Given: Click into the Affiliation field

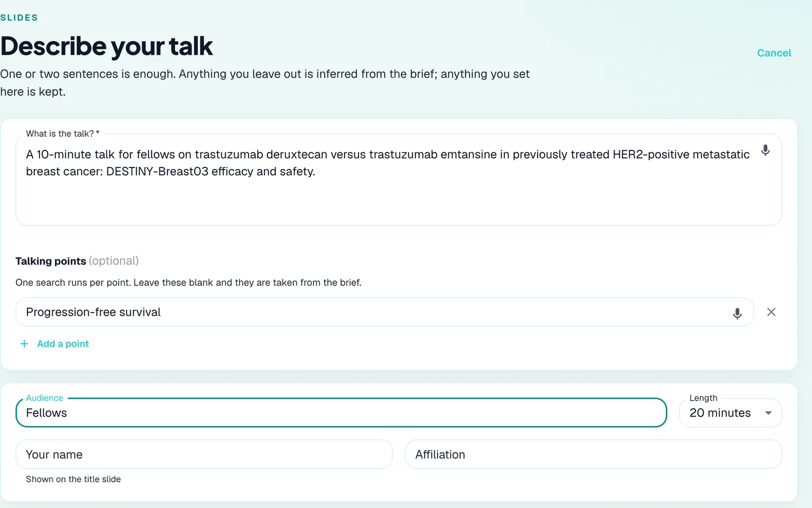Looking at the screenshot, I should click(x=593, y=454).
